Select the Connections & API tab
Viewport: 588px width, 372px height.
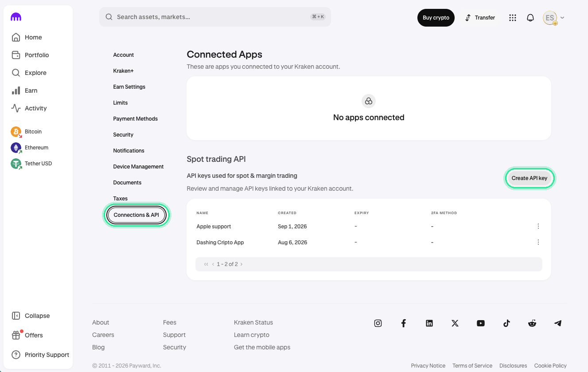pyautogui.click(x=136, y=215)
